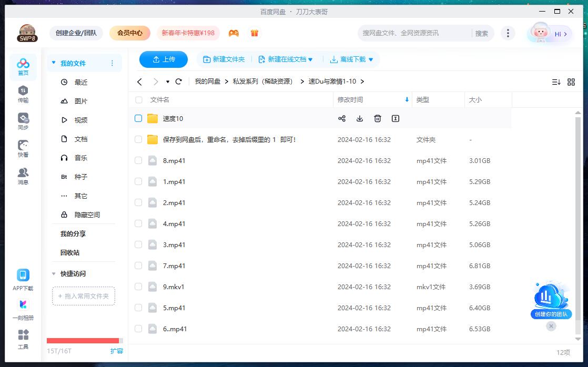
Task: Click the storage usage bar showing 15T/16T
Action: tap(84, 341)
